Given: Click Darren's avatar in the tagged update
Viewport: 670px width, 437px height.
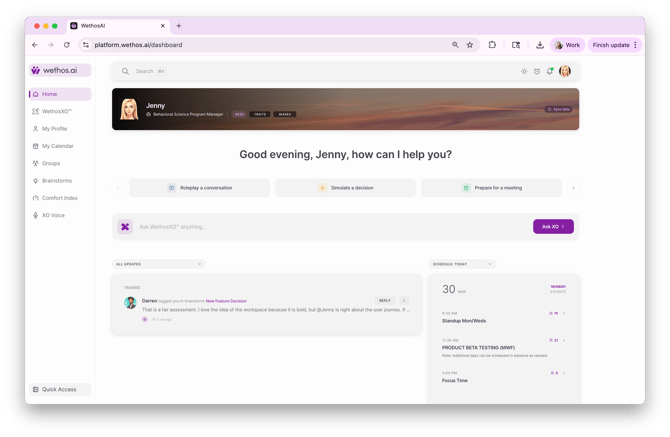Looking at the screenshot, I should click(x=130, y=303).
